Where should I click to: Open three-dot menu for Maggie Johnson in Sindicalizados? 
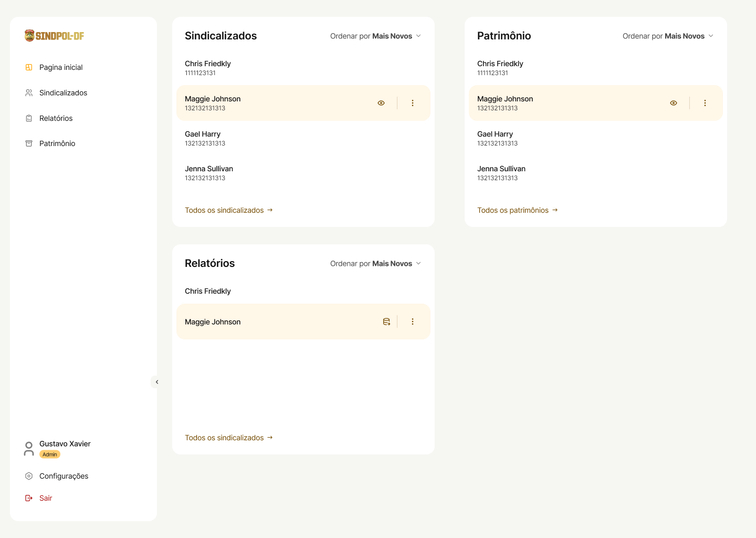point(413,103)
